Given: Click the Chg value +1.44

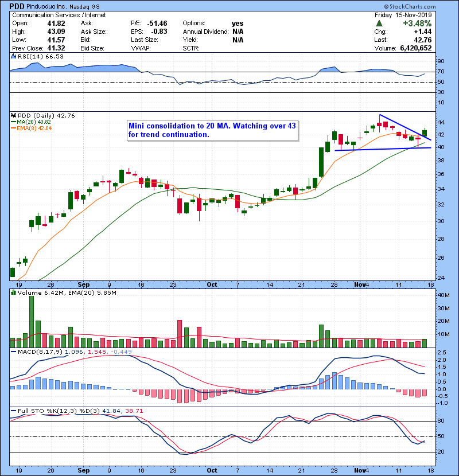Looking at the screenshot, I should [x=422, y=32].
